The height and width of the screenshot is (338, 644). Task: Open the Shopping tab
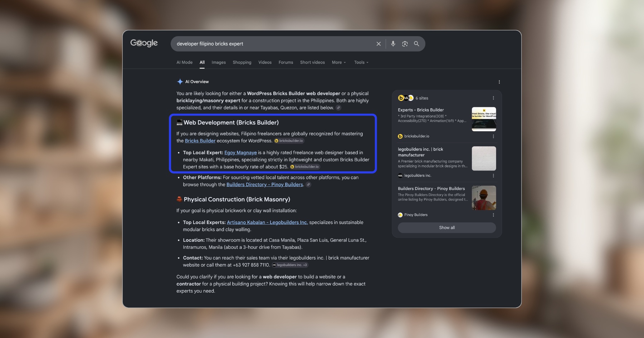pyautogui.click(x=242, y=62)
